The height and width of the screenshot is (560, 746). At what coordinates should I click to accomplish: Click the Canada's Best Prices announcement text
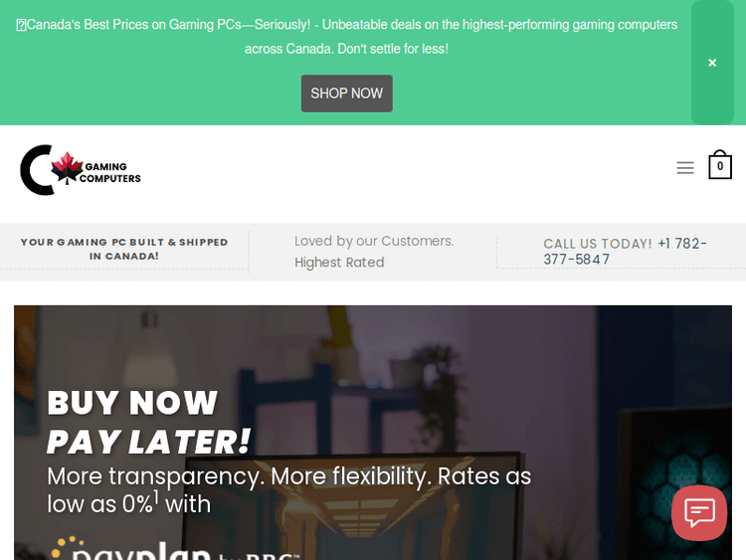[x=347, y=37]
